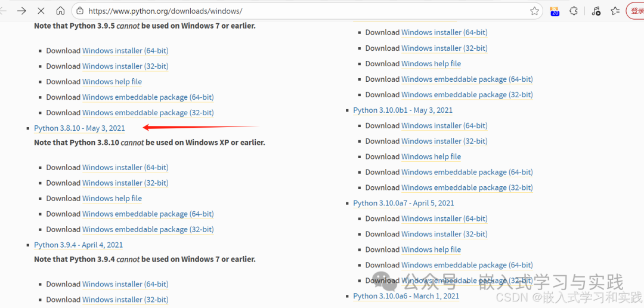The height and width of the screenshot is (308, 644).
Task: Click the red 登录 login button
Action: pyautogui.click(x=636, y=11)
